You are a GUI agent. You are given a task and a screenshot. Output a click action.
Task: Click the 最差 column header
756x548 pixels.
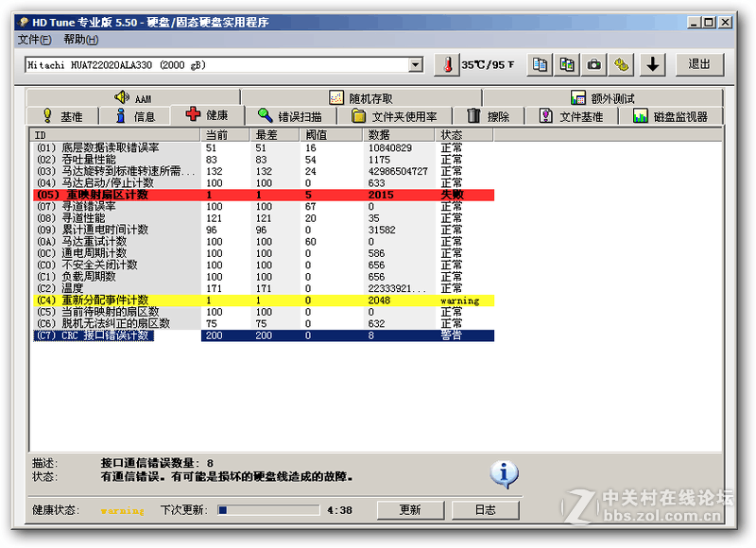(274, 135)
